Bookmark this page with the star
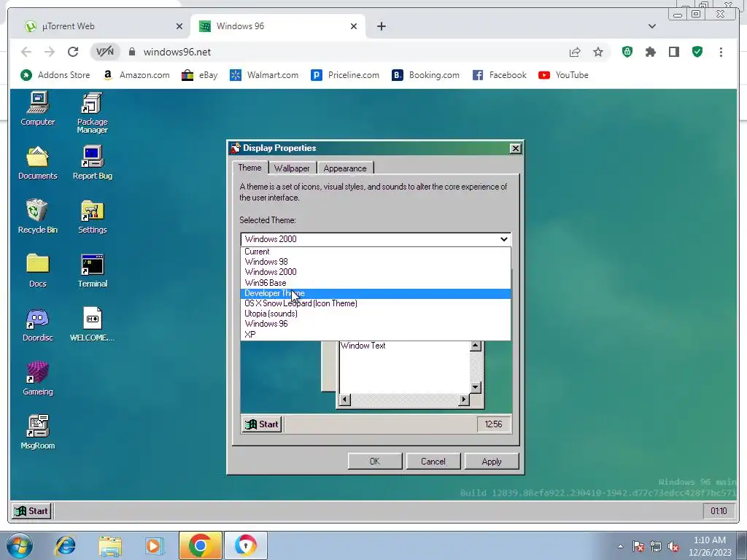 pos(598,52)
